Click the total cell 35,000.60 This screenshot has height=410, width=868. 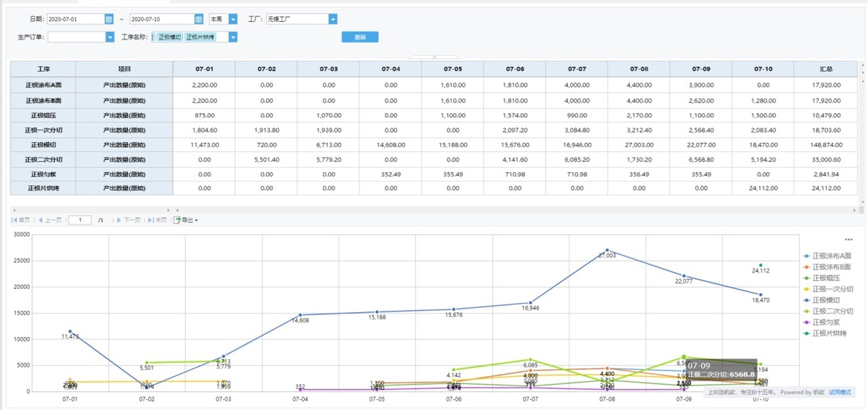click(x=825, y=159)
